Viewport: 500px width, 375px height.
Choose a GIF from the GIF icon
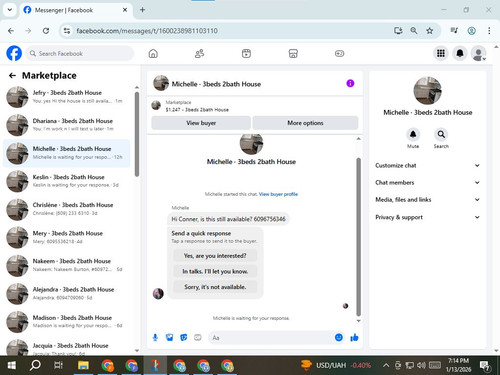[x=198, y=338]
